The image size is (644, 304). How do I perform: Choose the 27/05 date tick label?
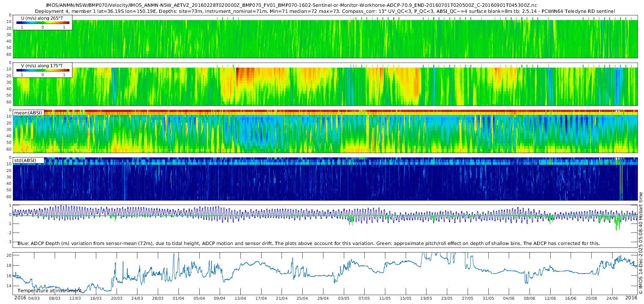(468, 299)
